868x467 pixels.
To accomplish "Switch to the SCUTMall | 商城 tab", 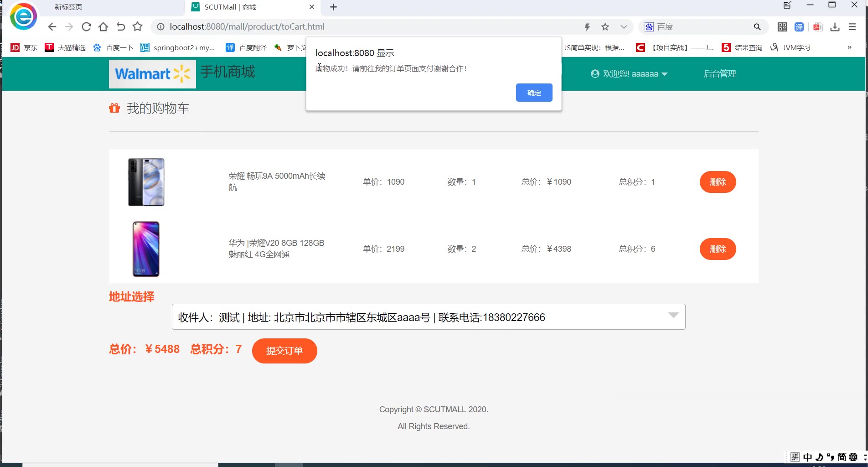I will [230, 7].
